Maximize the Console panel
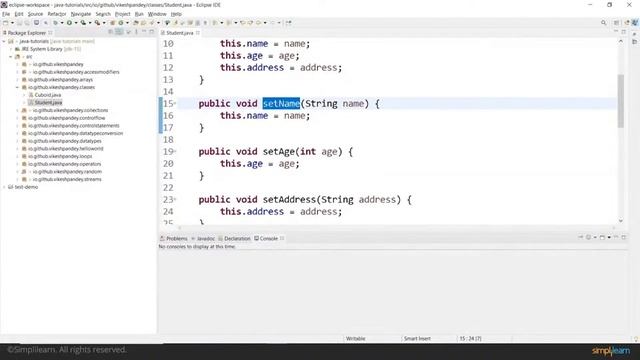This screenshot has width=640, height=360. pos(624,237)
